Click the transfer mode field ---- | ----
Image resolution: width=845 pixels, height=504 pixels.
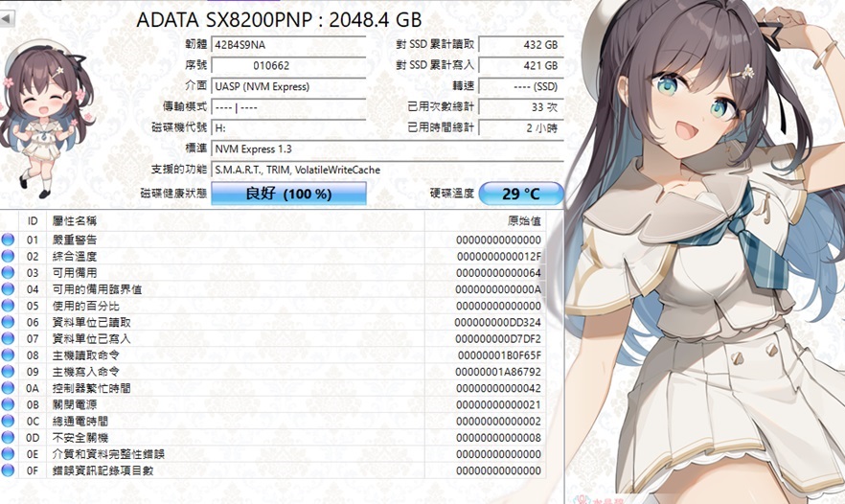pos(288,107)
